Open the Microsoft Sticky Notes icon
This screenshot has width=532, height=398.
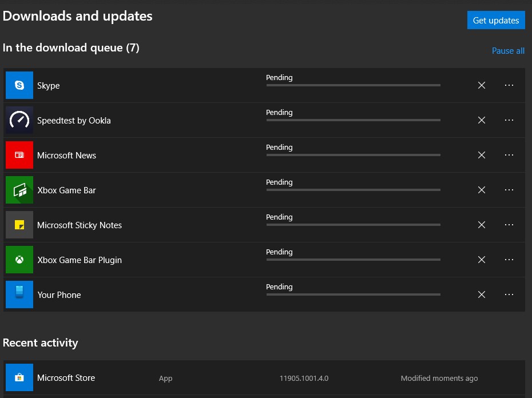point(19,225)
